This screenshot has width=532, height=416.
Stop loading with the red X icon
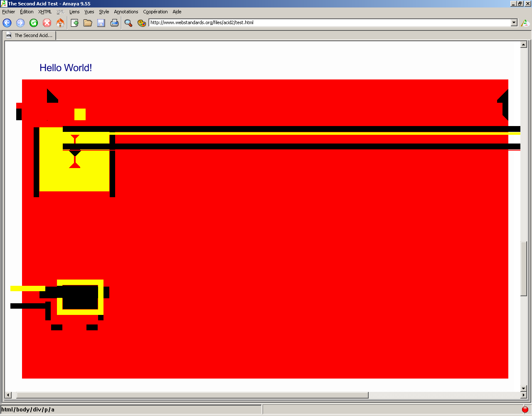pyautogui.click(x=47, y=23)
